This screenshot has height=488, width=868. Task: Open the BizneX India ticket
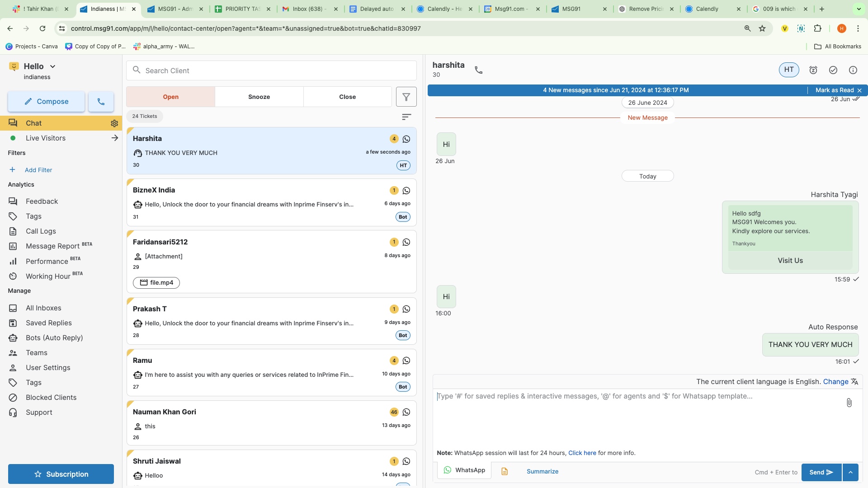[x=271, y=202]
